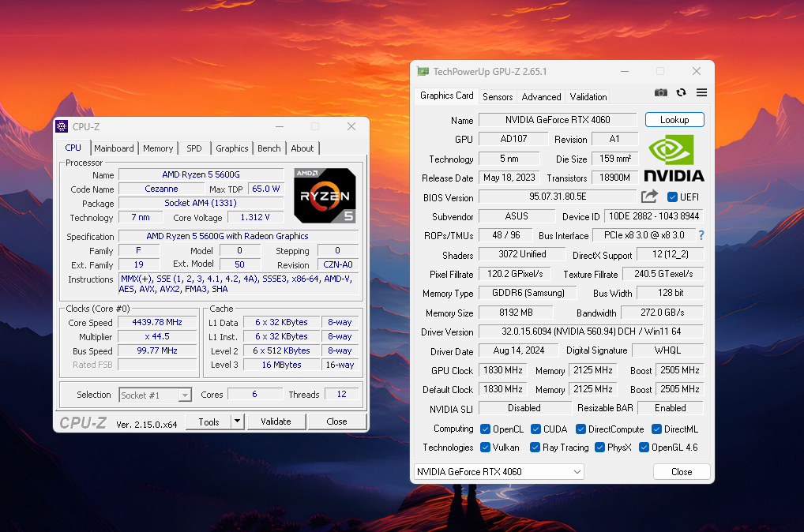Image resolution: width=804 pixels, height=532 pixels.
Task: Open the About tab in CPU-Z
Action: [x=302, y=148]
